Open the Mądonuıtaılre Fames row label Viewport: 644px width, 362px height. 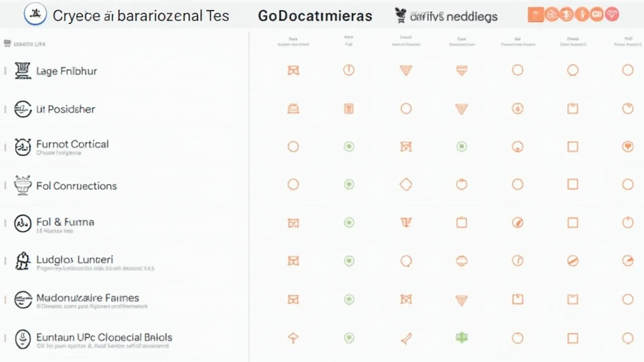tap(87, 298)
